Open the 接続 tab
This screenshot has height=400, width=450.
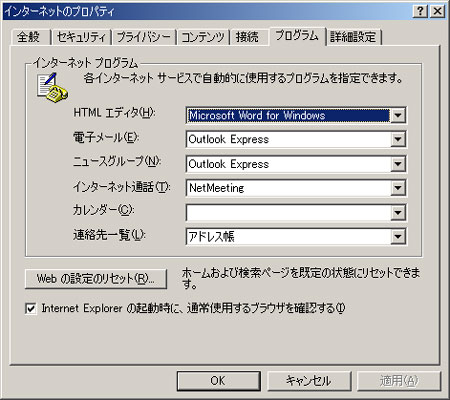pos(248,37)
